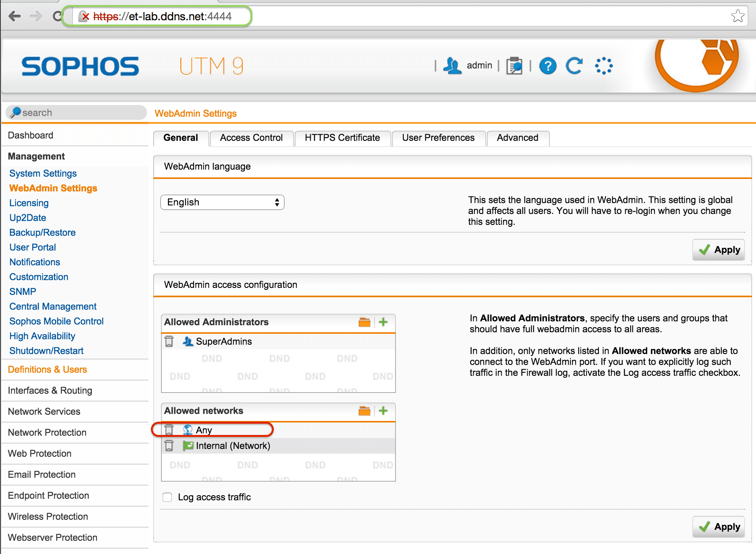Click the dotted circle activity icon

[604, 66]
